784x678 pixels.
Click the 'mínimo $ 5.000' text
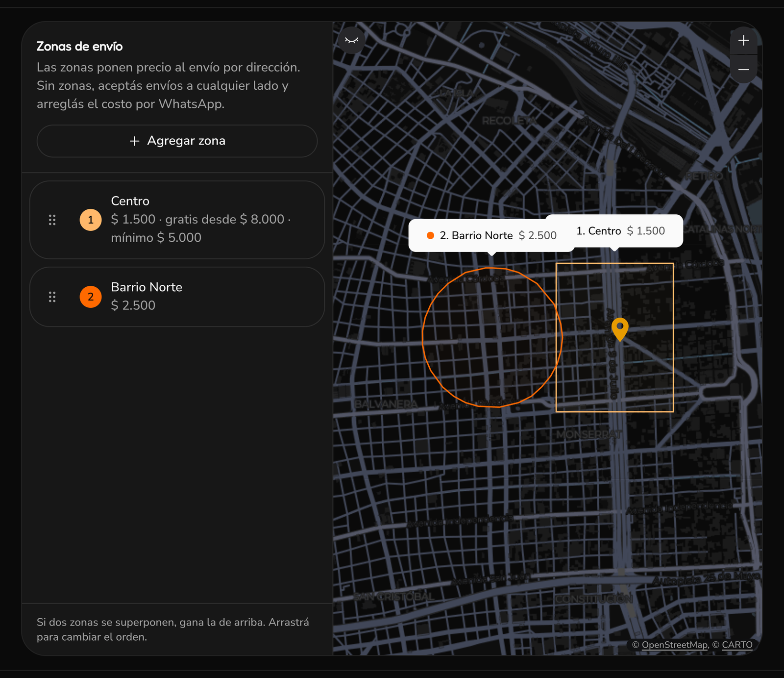pos(156,238)
